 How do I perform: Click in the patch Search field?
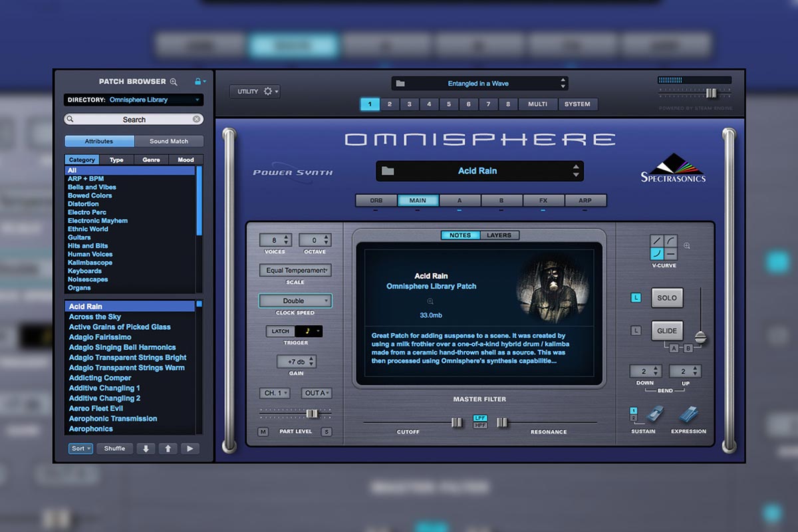134,119
